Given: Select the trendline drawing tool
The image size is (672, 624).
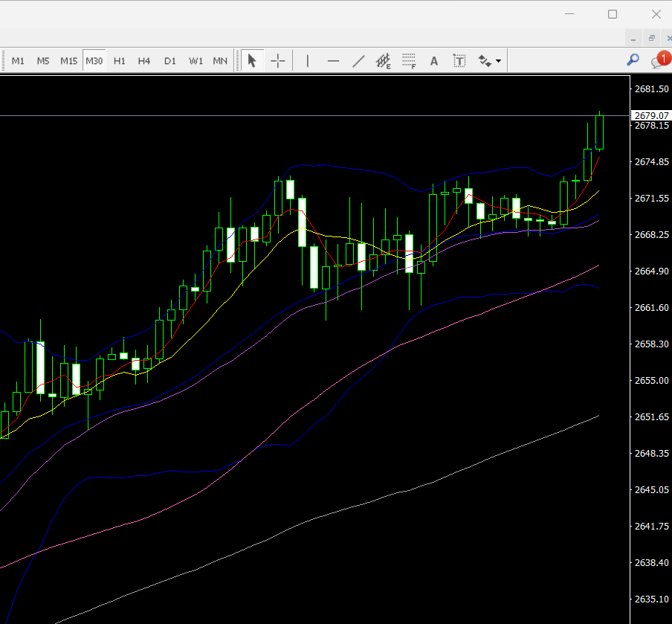Looking at the screenshot, I should click(358, 61).
